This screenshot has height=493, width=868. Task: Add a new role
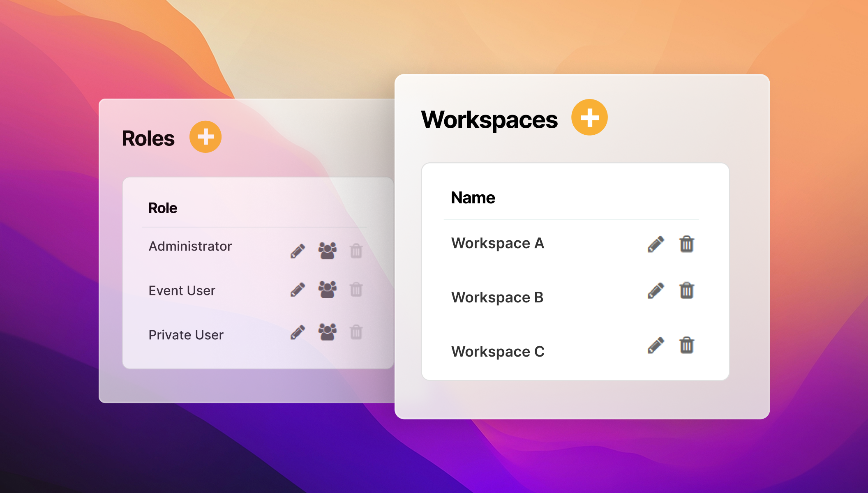coord(206,137)
